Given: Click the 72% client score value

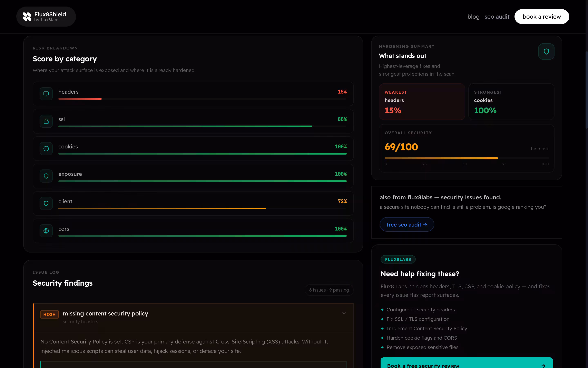Looking at the screenshot, I should (342, 201).
